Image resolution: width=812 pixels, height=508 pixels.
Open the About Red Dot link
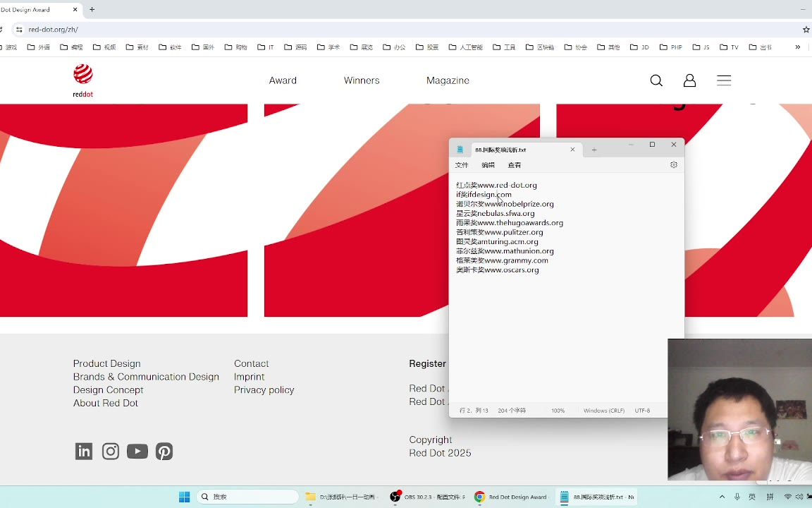coord(106,403)
